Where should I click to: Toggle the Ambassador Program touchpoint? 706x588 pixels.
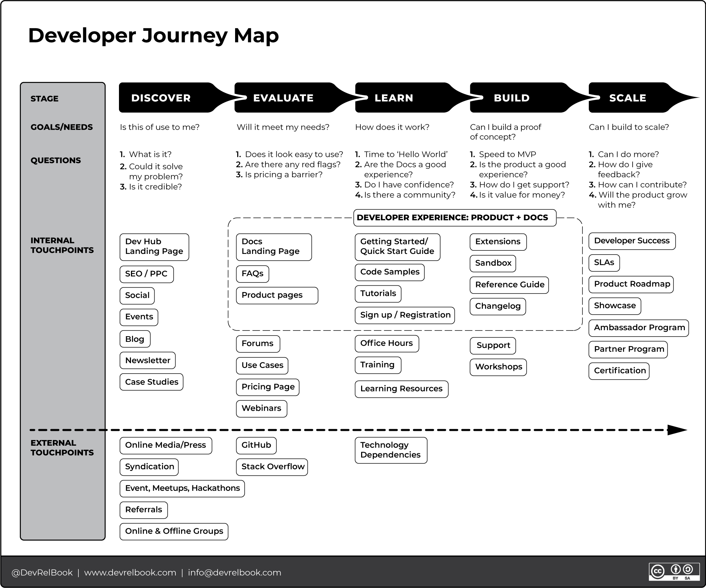(x=632, y=330)
